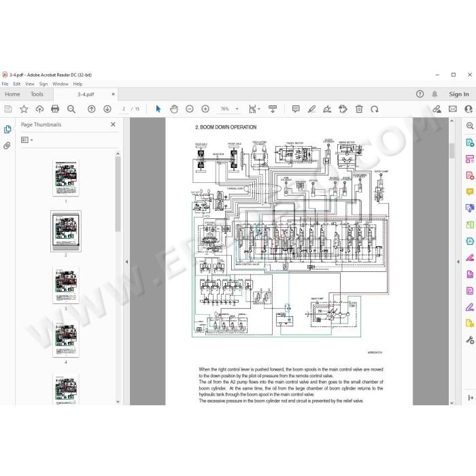The image size is (476, 476).
Task: Open the Sign menu
Action: (44, 84)
